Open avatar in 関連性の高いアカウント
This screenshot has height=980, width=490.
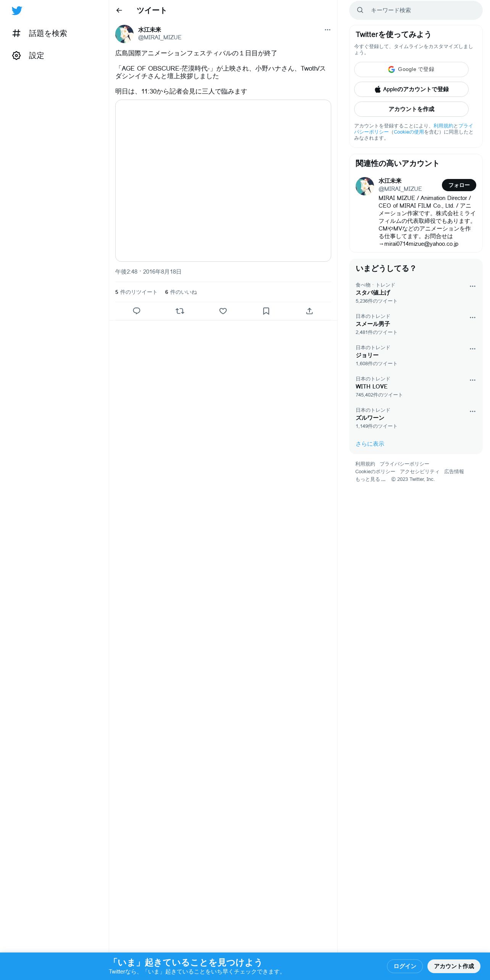pyautogui.click(x=365, y=186)
